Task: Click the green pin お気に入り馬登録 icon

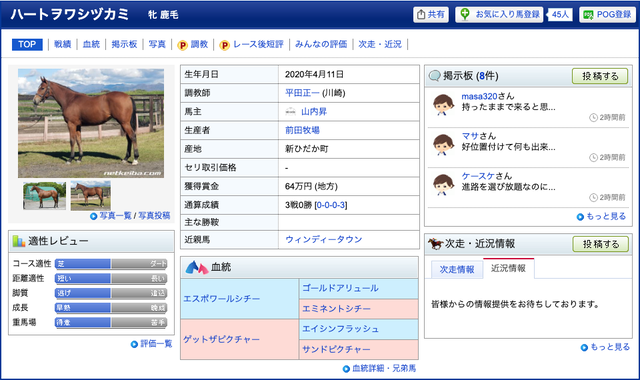Action: pos(464,14)
